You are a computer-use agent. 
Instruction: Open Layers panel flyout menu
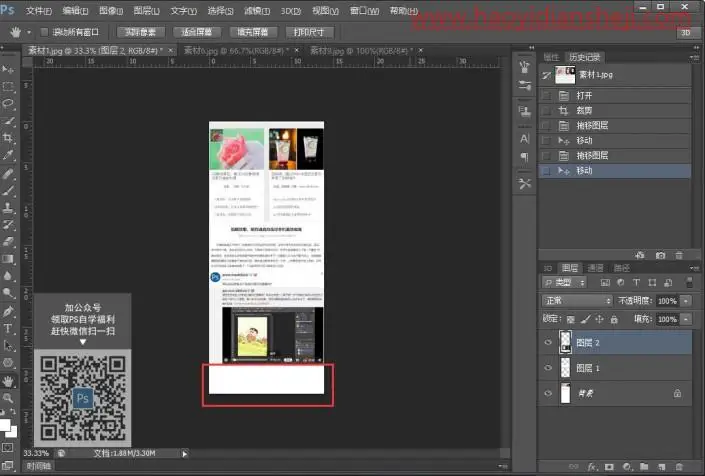click(x=693, y=268)
